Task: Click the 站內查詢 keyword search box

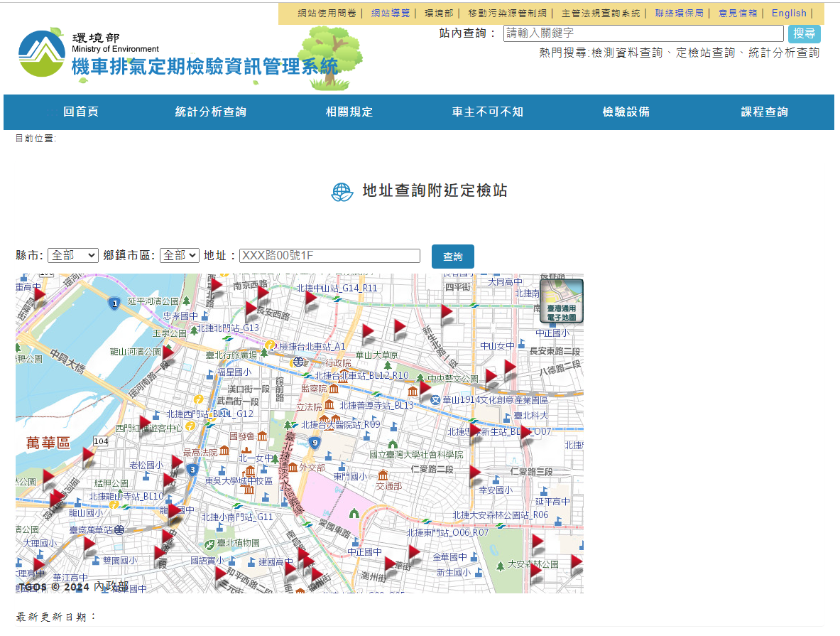Action: tap(643, 33)
